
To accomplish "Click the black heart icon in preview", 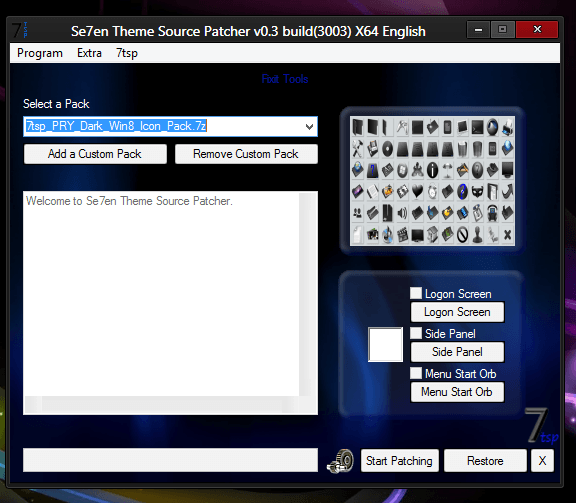I will coord(417,191).
